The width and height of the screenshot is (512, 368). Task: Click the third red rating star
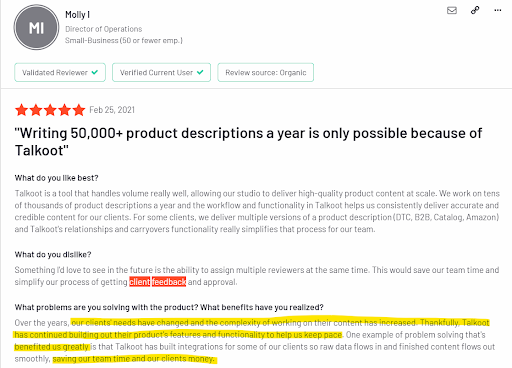tap(50, 110)
